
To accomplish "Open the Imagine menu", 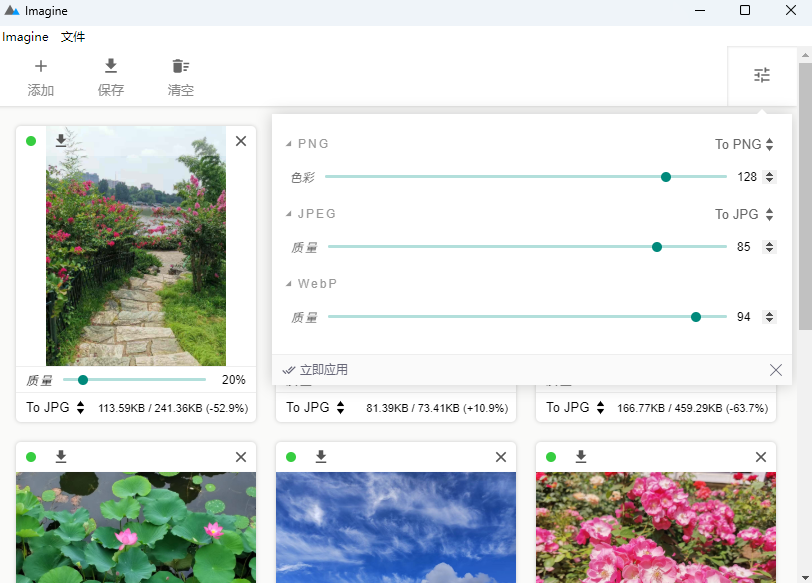I will coord(25,37).
